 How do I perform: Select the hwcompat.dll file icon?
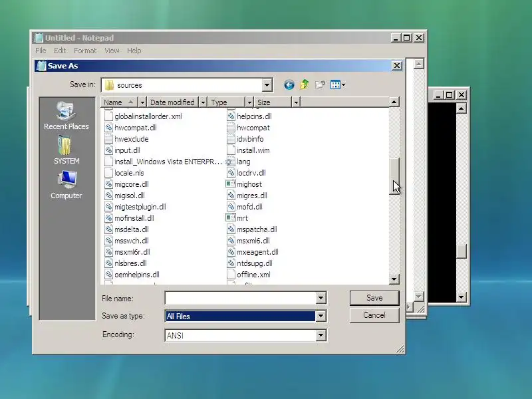(x=108, y=128)
